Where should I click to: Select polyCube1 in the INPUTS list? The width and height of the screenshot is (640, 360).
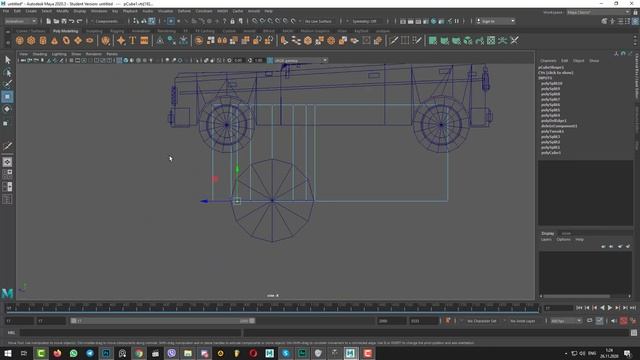[551, 153]
